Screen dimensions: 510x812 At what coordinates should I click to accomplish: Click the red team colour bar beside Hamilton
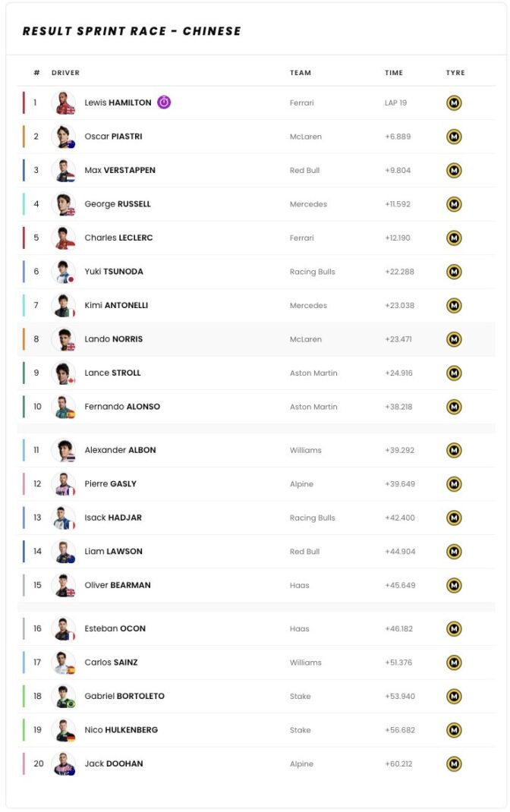(x=24, y=102)
